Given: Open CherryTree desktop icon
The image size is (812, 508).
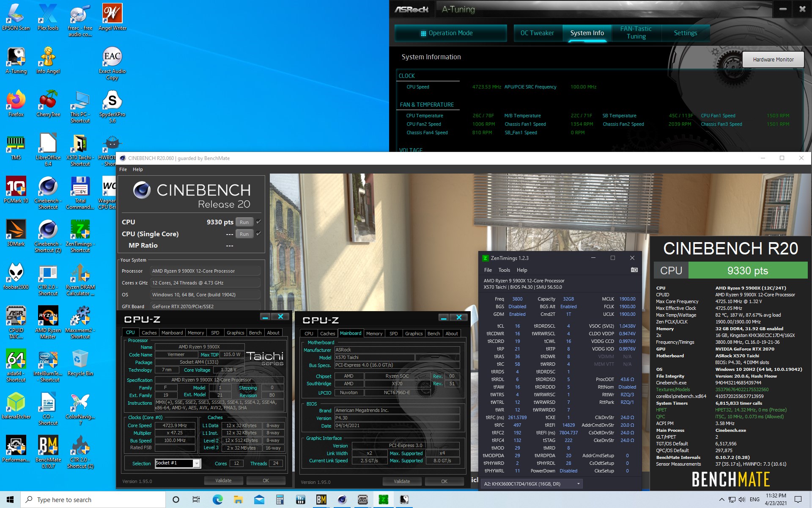Looking at the screenshot, I should click(48, 103).
